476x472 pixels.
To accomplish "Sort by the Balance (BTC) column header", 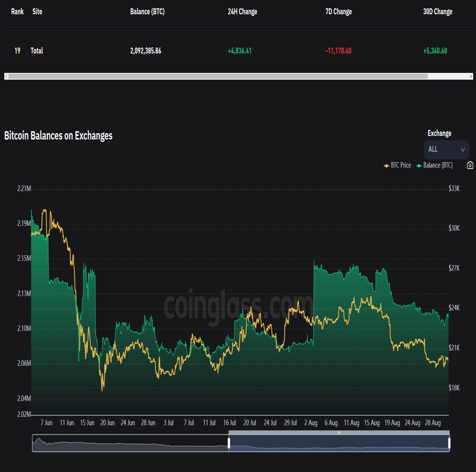I will click(x=147, y=11).
